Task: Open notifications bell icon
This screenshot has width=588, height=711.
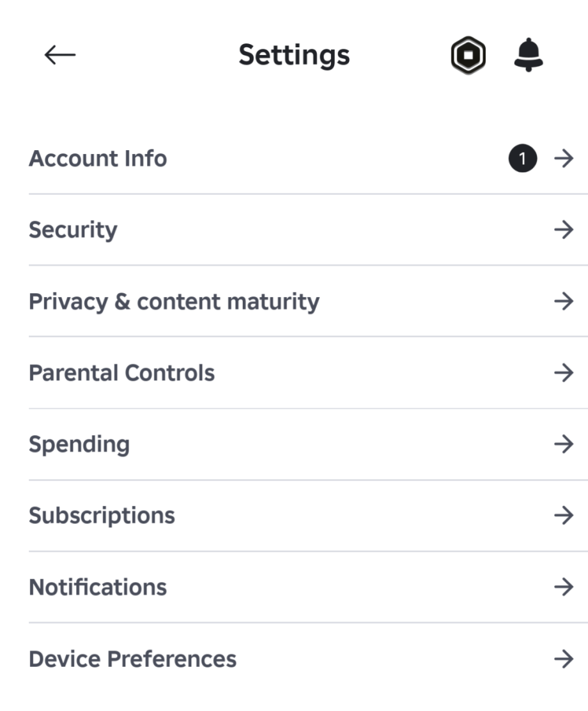Action: (x=528, y=56)
